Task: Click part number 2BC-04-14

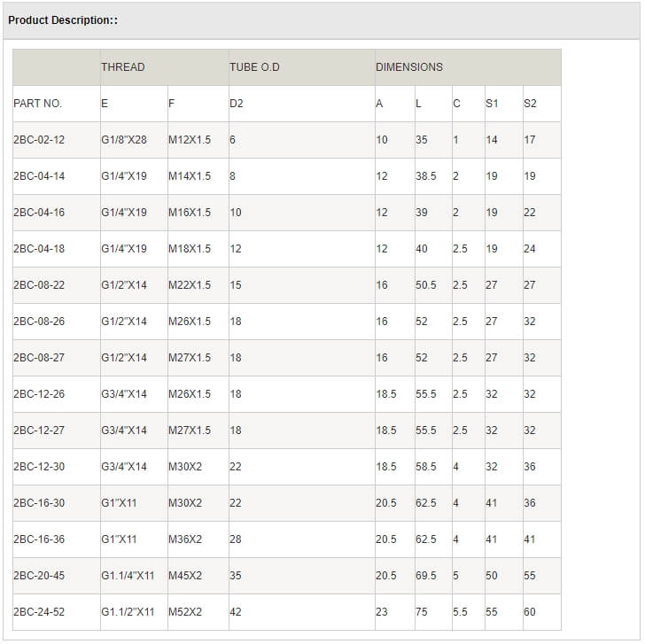Action: pos(39,176)
